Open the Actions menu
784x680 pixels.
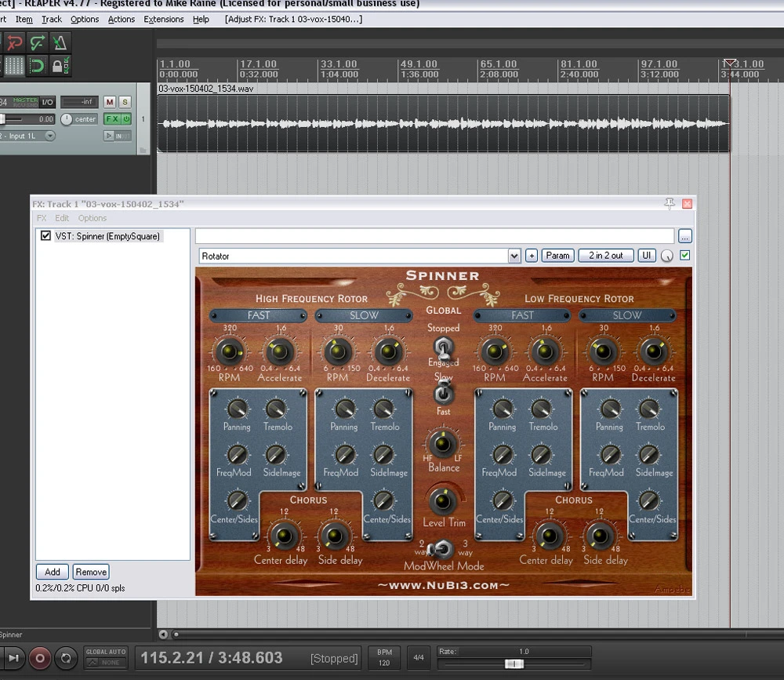(x=122, y=20)
